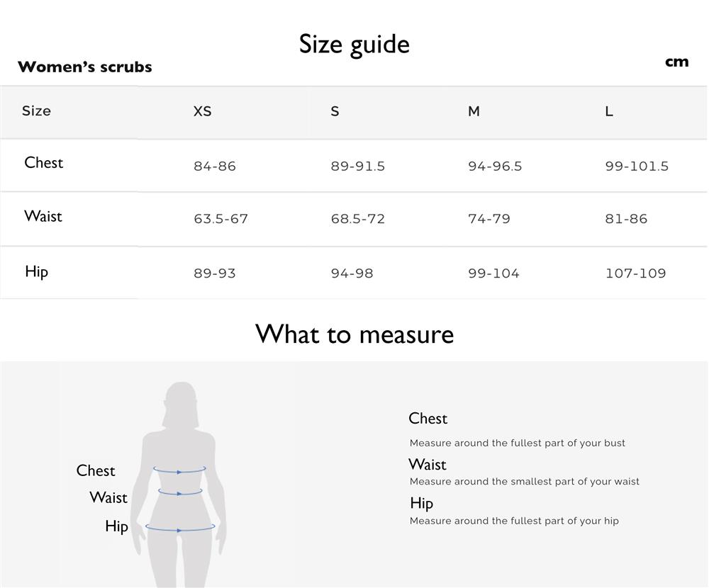
Task: Click the chest measurement arrow on silhouette
Action: 179,470
